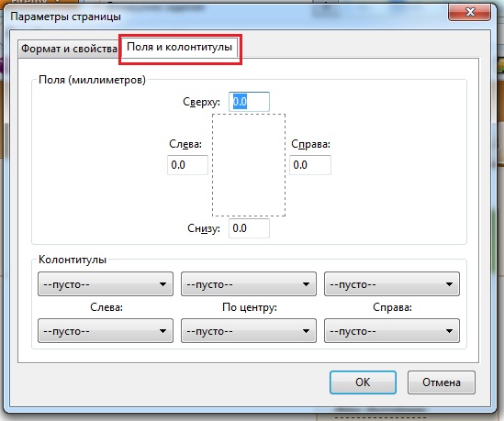
Task: Expand the lower-row right footer dropdown
Action: (392, 331)
